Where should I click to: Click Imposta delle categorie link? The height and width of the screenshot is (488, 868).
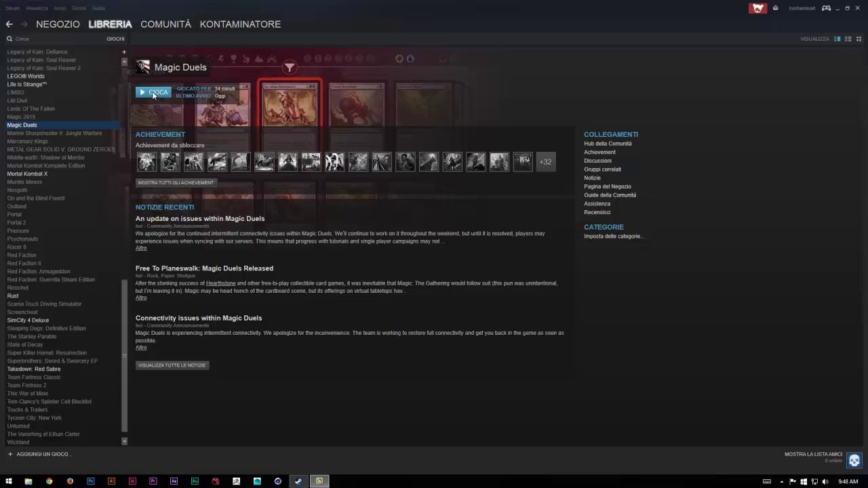[x=614, y=236]
